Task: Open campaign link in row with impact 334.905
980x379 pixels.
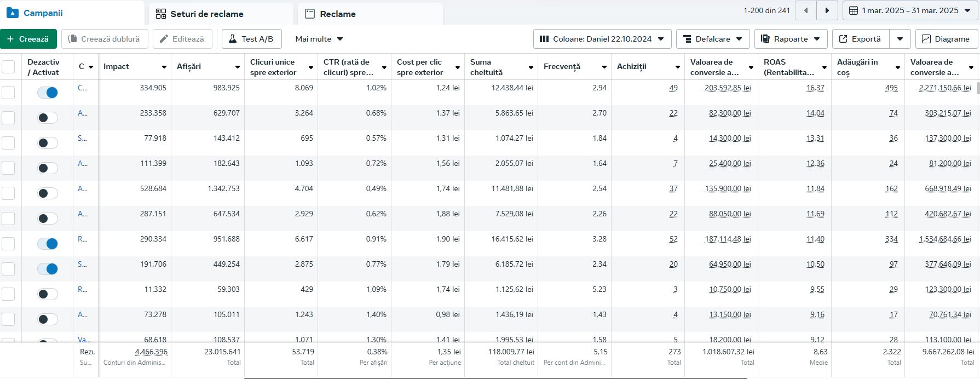Action: tap(82, 88)
